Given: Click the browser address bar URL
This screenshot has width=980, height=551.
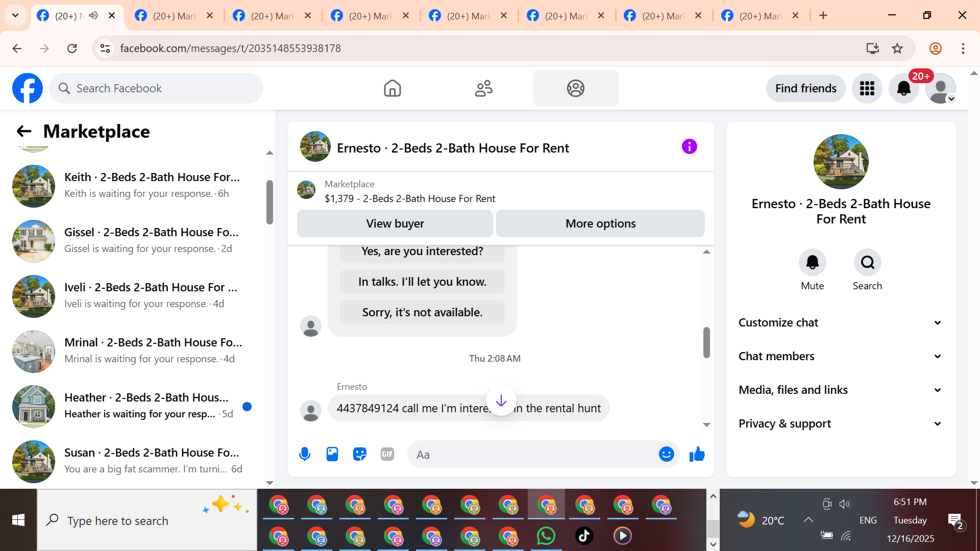Looking at the screenshot, I should pos(231,48).
